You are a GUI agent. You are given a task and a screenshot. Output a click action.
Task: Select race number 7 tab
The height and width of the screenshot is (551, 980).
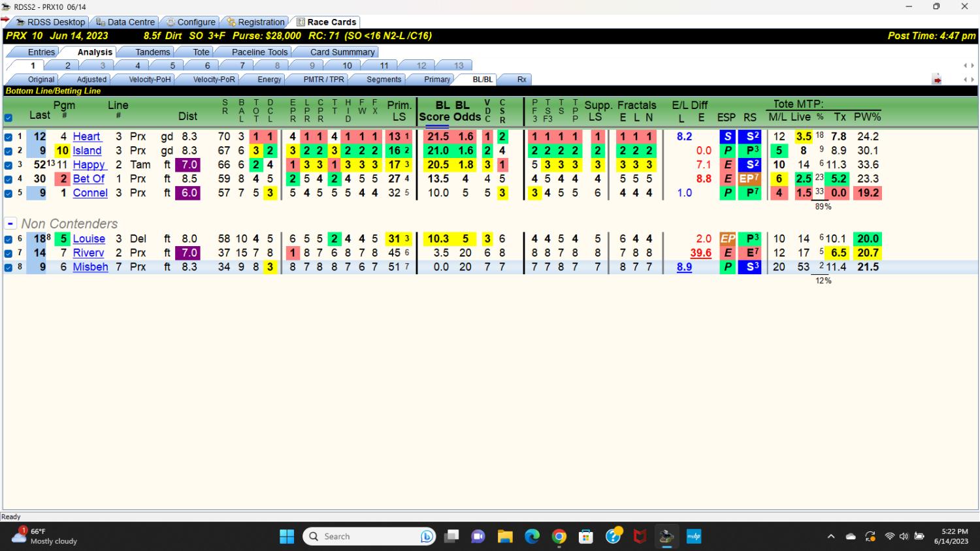(242, 65)
